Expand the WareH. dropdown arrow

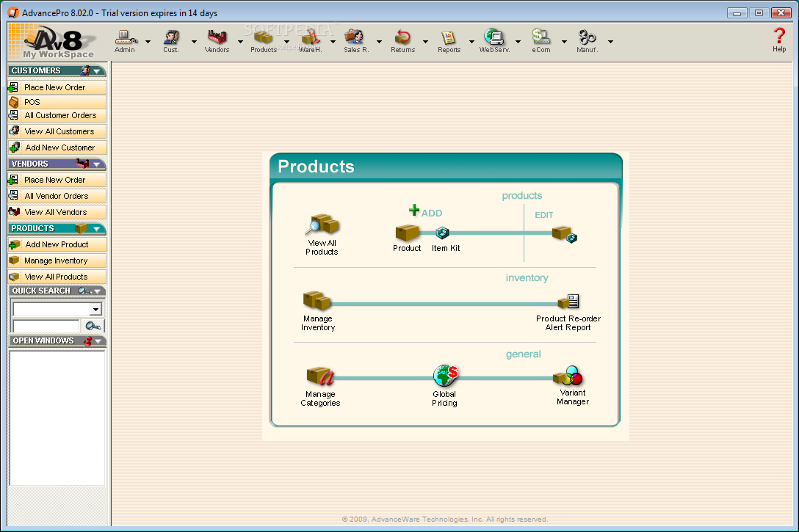click(333, 42)
